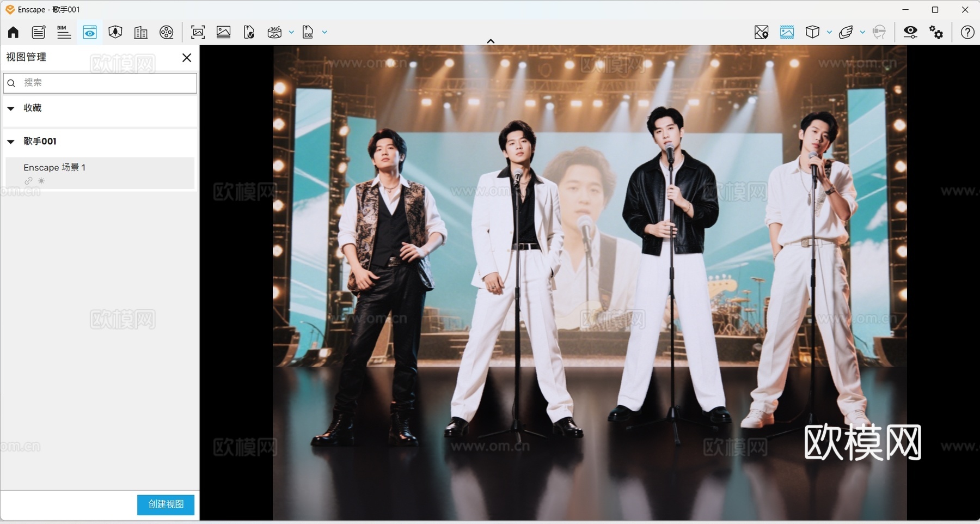Open dropdown arrow beside 360 panorama icon

point(291,32)
